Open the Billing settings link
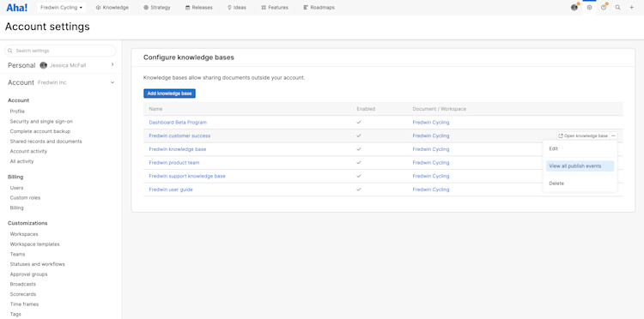Image resolution: width=644 pixels, height=319 pixels. coord(17,208)
